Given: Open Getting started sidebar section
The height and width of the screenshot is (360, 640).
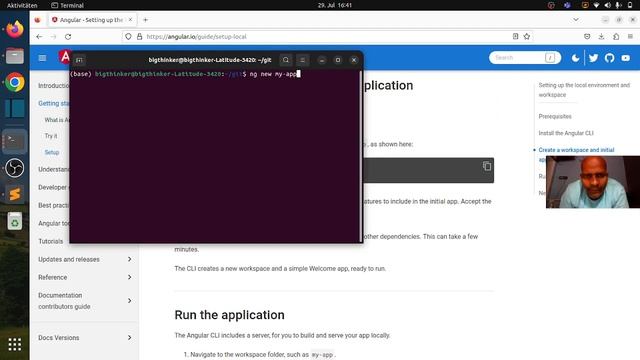Looking at the screenshot, I should coord(53,103).
